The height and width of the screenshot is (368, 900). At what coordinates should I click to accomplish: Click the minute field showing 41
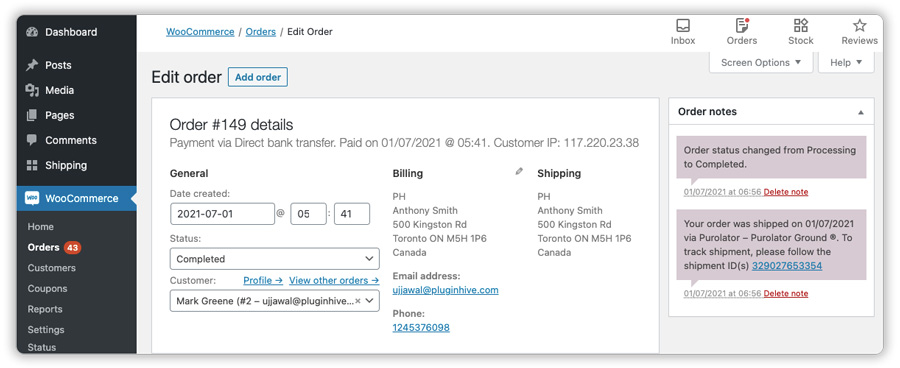pos(352,214)
